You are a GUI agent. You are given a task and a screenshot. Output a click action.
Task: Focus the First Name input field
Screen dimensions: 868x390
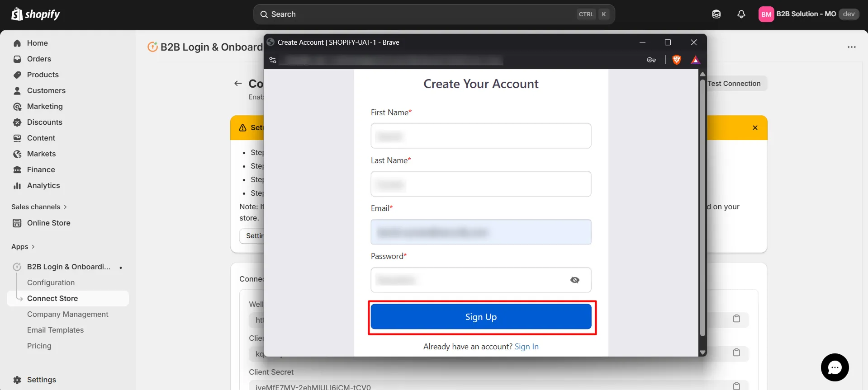(x=481, y=136)
